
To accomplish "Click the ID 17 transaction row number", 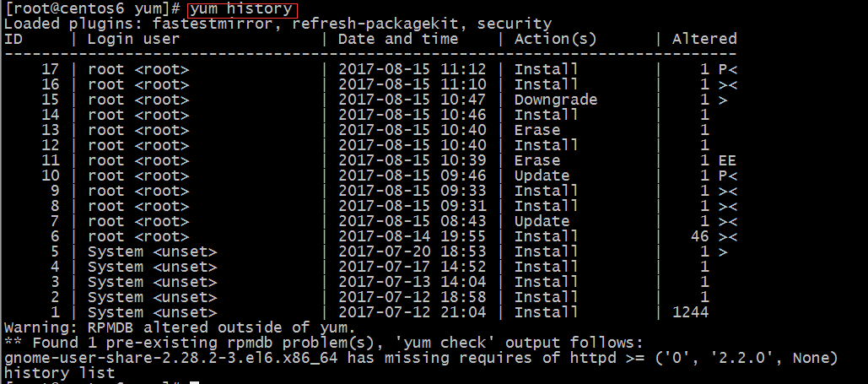I will (51, 69).
